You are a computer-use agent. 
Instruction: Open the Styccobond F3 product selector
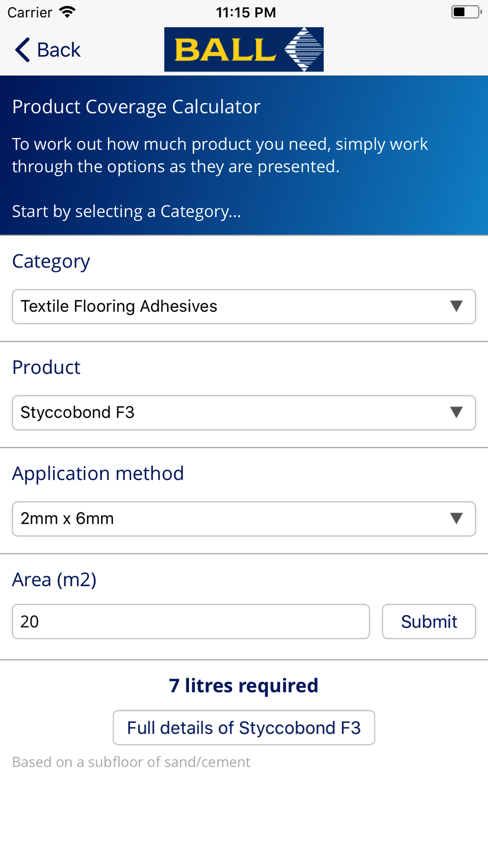[x=234, y=413]
